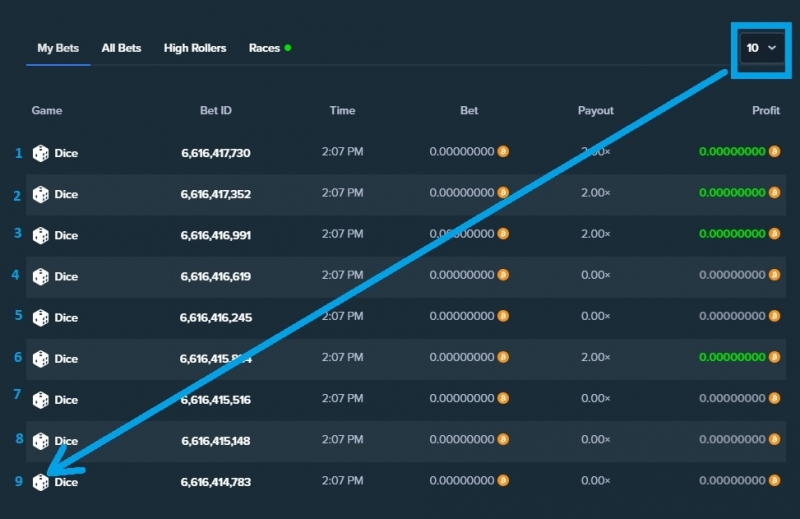Screen dimensions: 800x519
Task: Click dice icon of bet 6,616,417,730
Action: click(40, 153)
